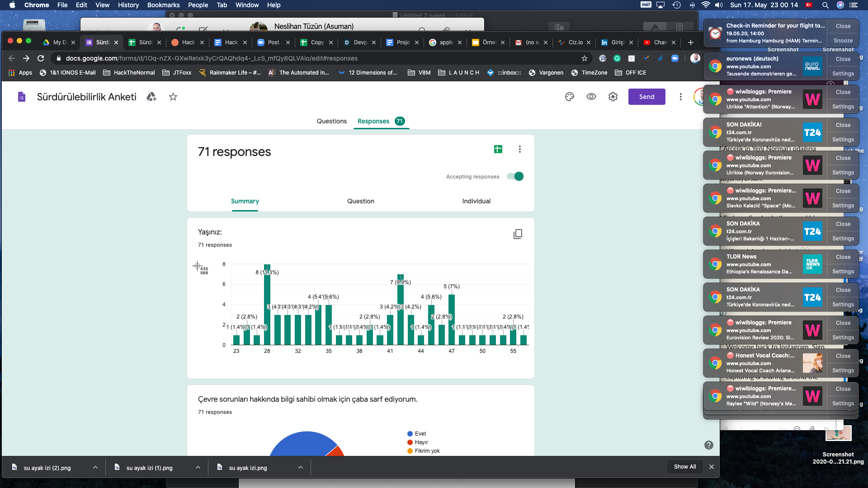
Task: Select the Individual responses tab
Action: [x=476, y=201]
